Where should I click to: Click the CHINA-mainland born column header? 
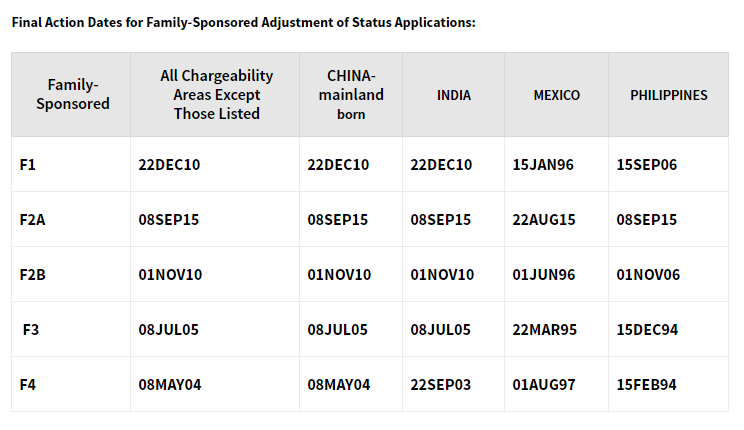(351, 94)
